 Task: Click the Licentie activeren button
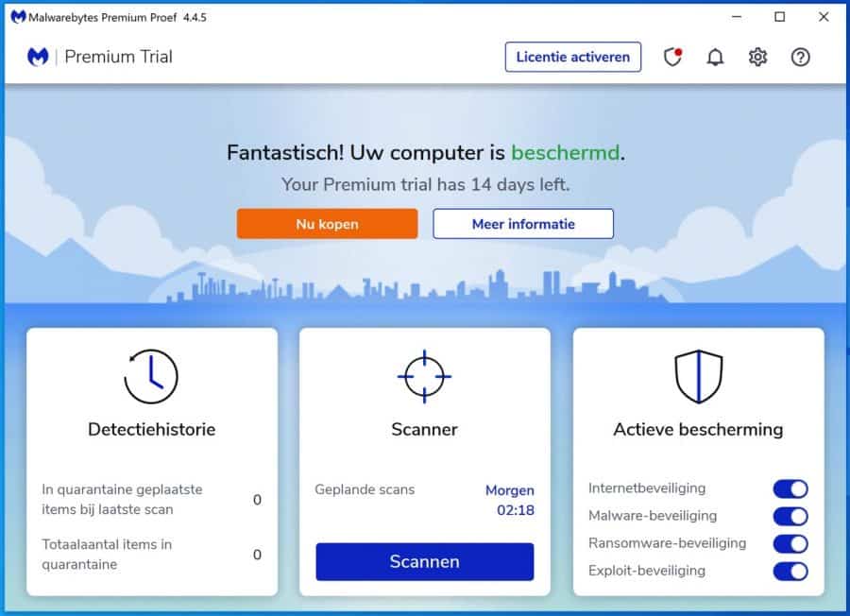(573, 57)
